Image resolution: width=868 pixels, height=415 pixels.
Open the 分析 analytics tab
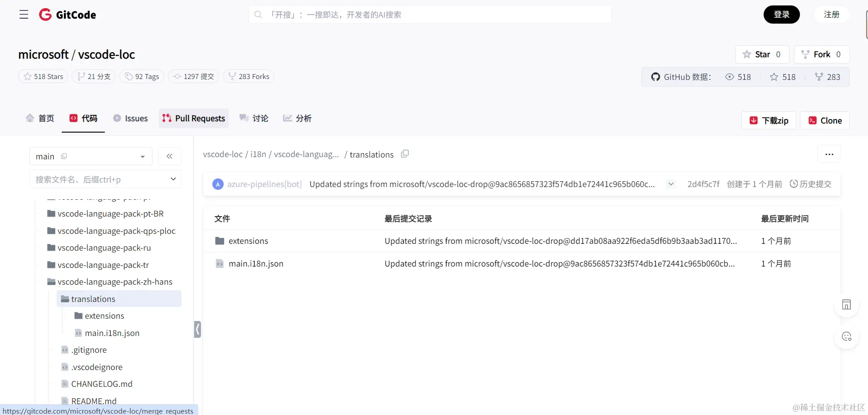point(297,119)
